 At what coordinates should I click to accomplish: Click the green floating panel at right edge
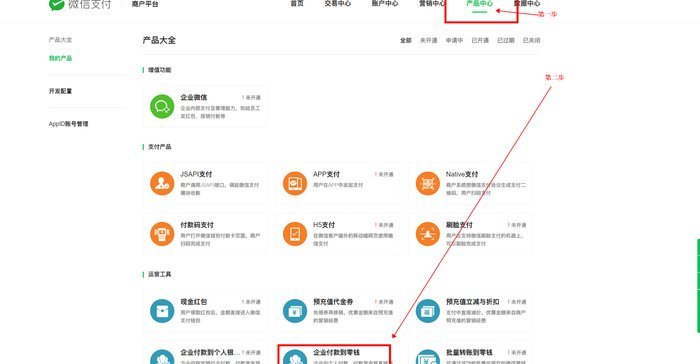click(698, 286)
